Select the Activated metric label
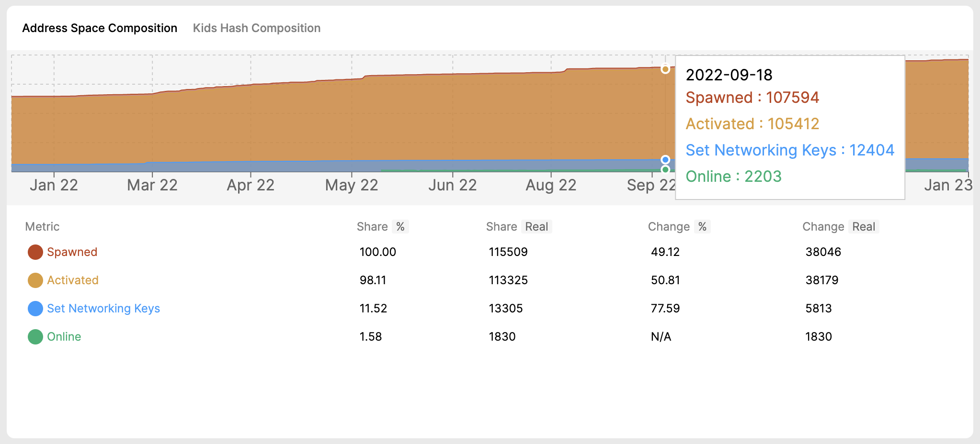Viewport: 980px width, 444px height. [x=73, y=280]
